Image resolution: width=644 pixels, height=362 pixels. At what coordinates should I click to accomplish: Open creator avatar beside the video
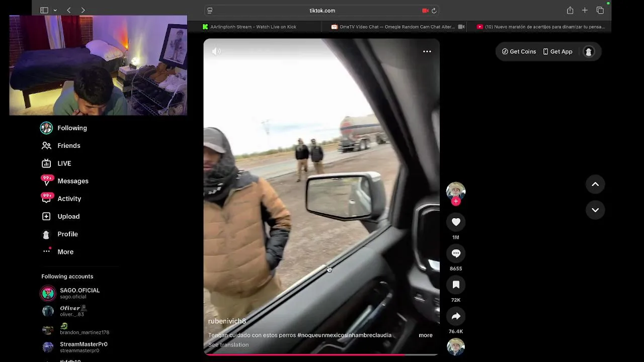coord(456,191)
